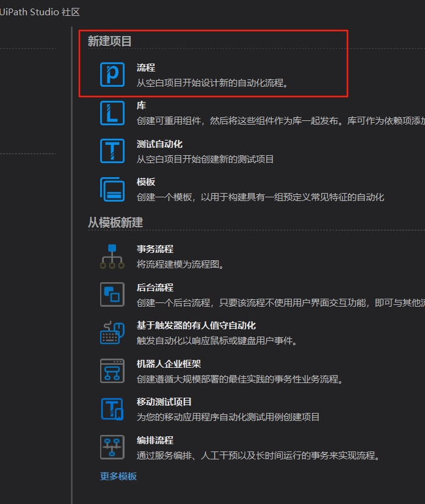Click description 从空白项目开始创建新的测试项目

click(205, 159)
